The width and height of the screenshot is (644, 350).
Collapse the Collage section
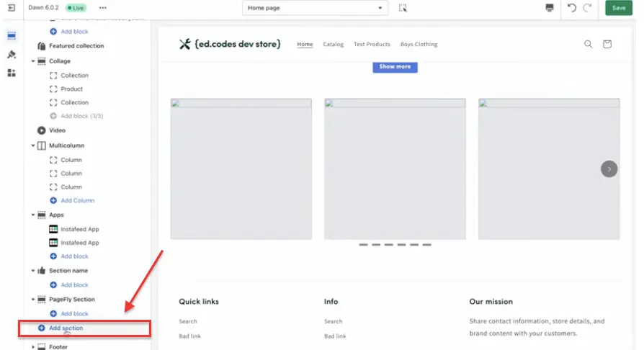tap(33, 60)
